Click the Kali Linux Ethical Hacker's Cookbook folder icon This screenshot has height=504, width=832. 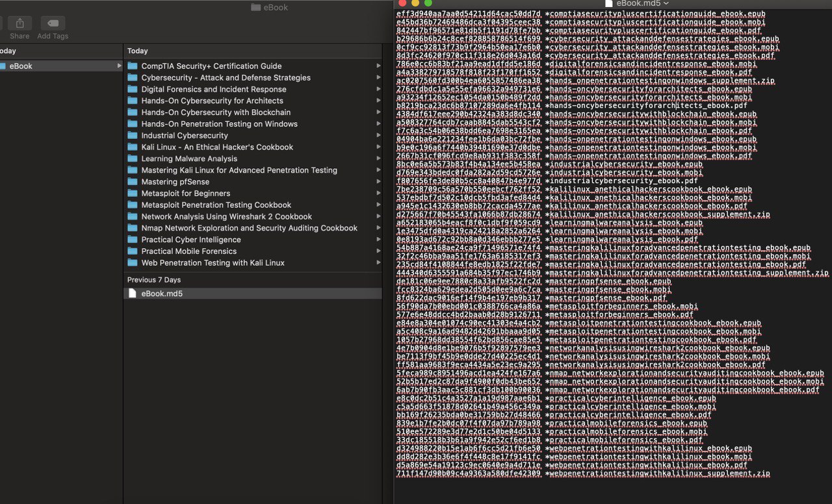133,147
